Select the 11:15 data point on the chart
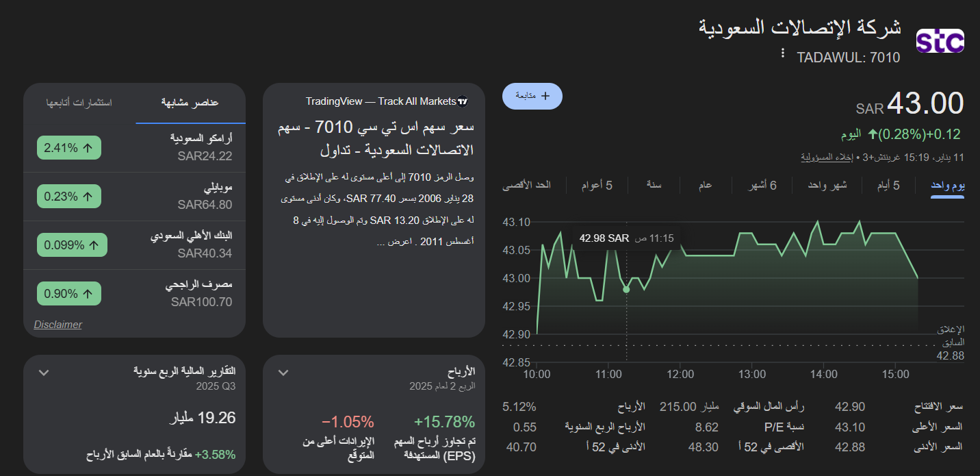Screen dimensions: 980x476 click(626, 289)
